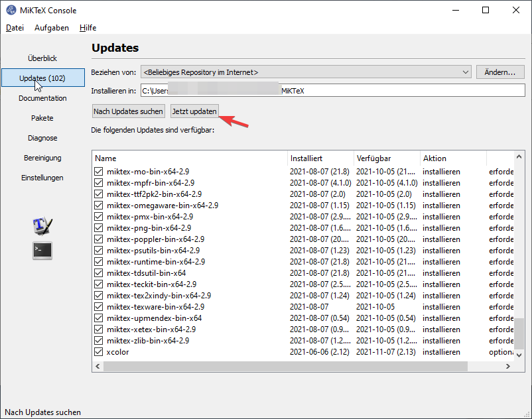Uncheck miktex-mo-bin-x64-2.9 update checkbox
The width and height of the screenshot is (532, 419).
click(x=99, y=172)
